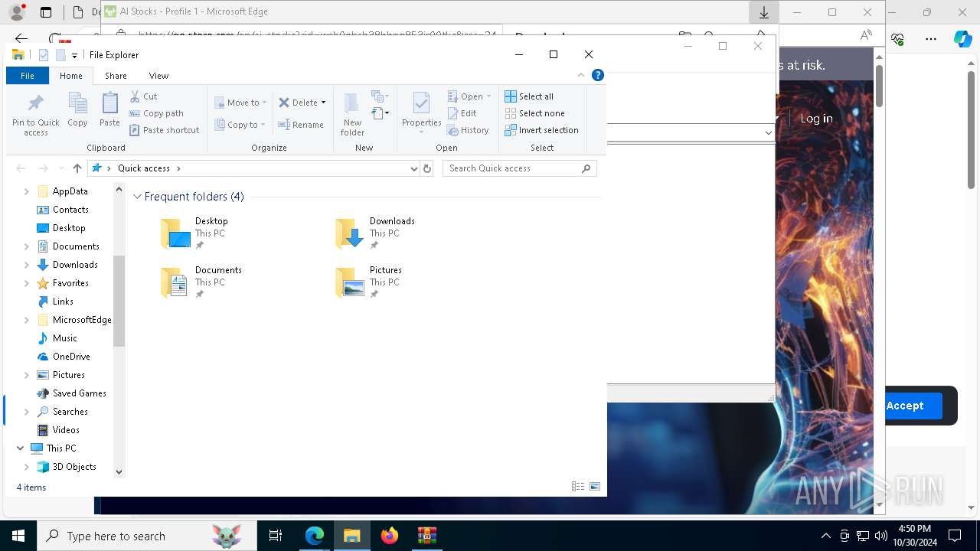Viewport: 980px width, 551px height.
Task: Click Select all in ribbon
Action: coord(529,96)
